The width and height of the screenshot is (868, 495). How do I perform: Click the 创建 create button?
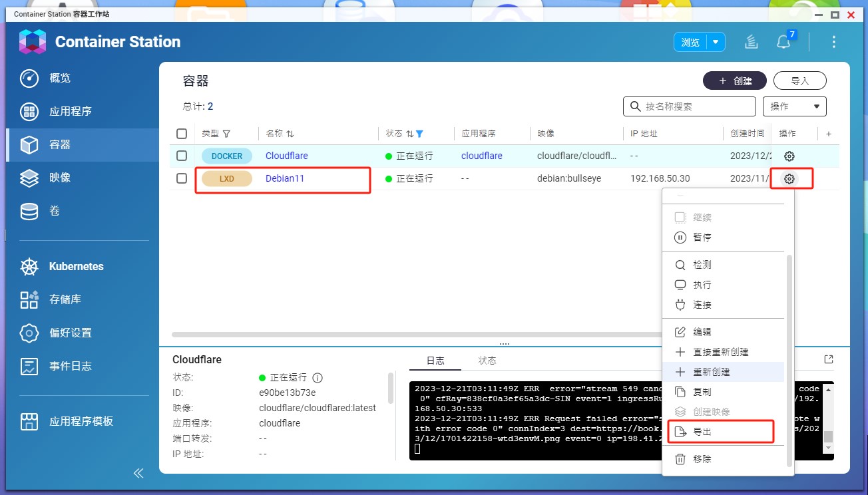(734, 81)
